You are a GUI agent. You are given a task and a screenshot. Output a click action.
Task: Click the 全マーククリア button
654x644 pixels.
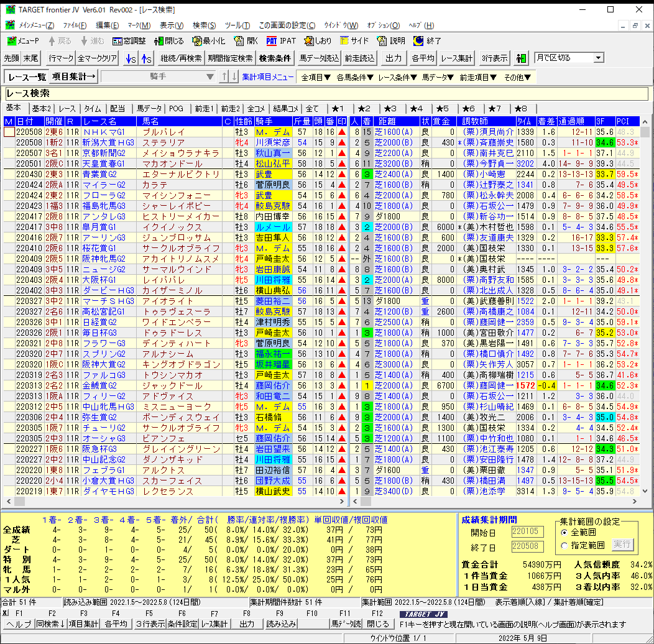click(x=97, y=58)
